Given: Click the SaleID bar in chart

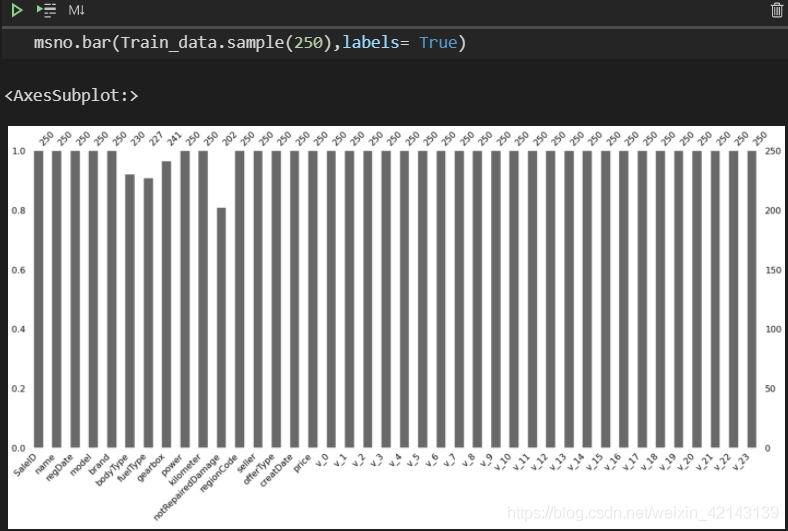Looking at the screenshot, I should [39, 300].
